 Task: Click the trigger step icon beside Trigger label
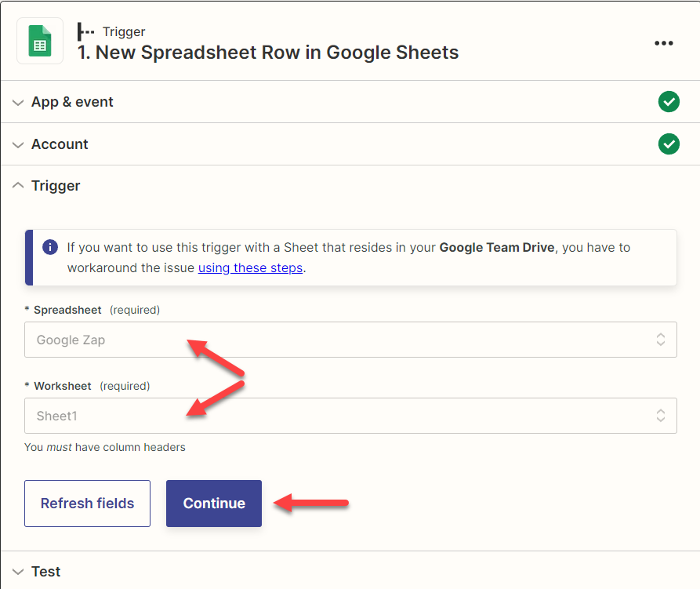(x=85, y=31)
